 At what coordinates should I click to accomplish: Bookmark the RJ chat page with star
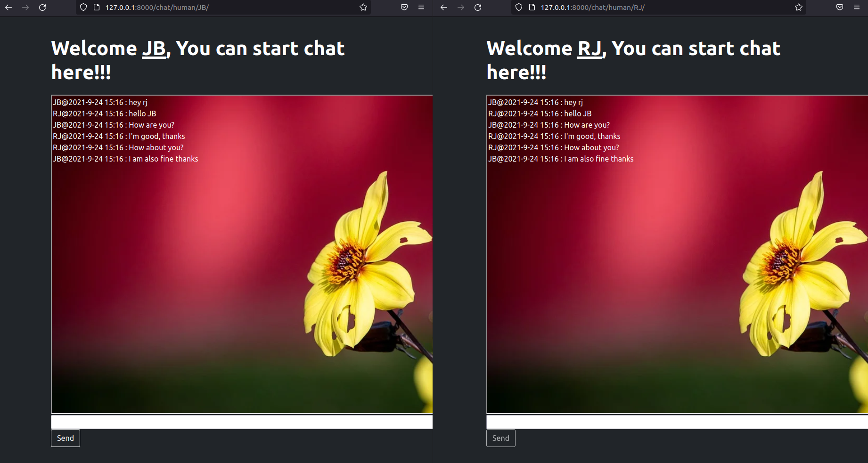(x=799, y=8)
